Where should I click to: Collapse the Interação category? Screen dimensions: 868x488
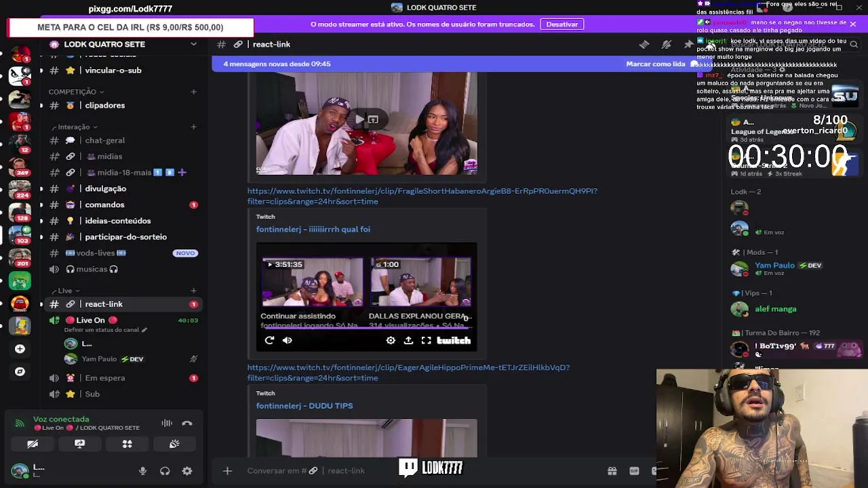75,127
